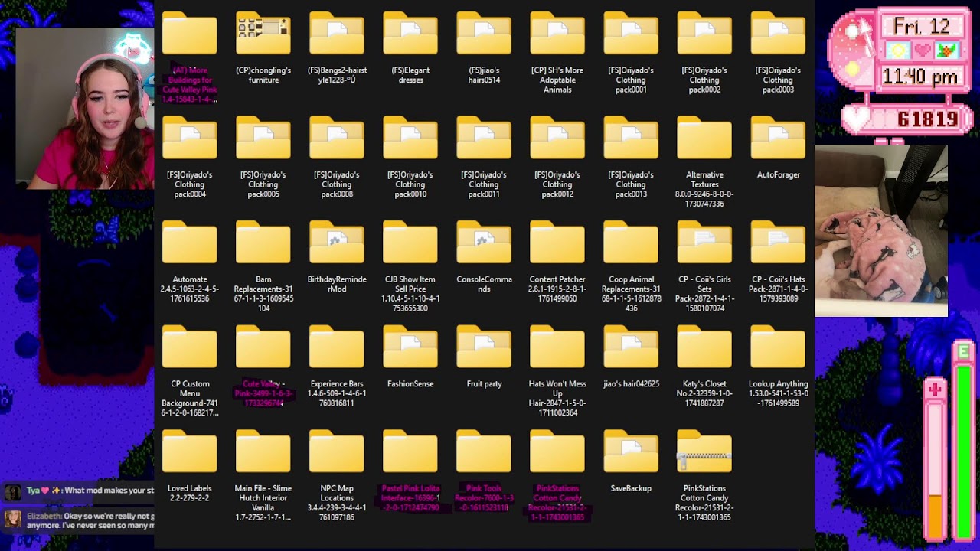Open CP - Coii's Girls Sets Pack folder
This screenshot has width=980, height=551.
pyautogui.click(x=704, y=243)
